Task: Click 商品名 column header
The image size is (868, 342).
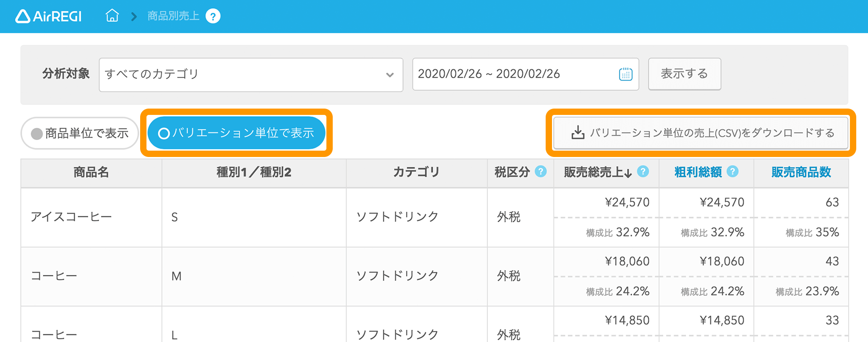Action: 91,172
